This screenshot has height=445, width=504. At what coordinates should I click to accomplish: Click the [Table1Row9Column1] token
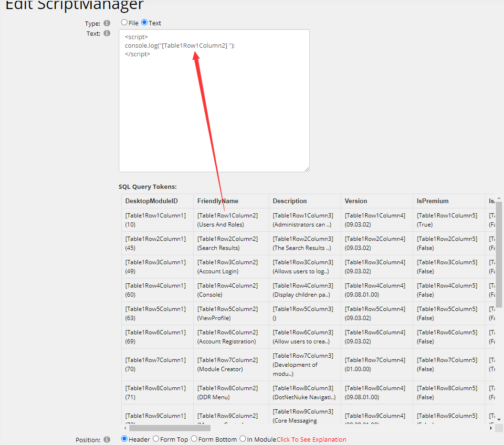click(156, 416)
